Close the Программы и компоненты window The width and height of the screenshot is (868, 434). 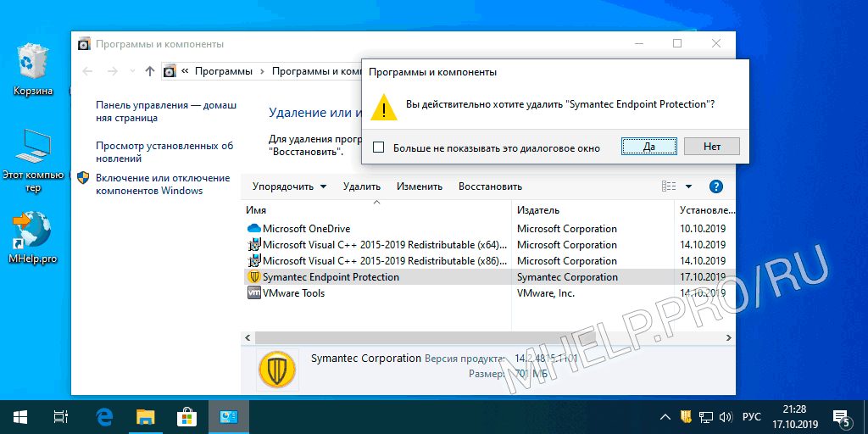coord(715,43)
